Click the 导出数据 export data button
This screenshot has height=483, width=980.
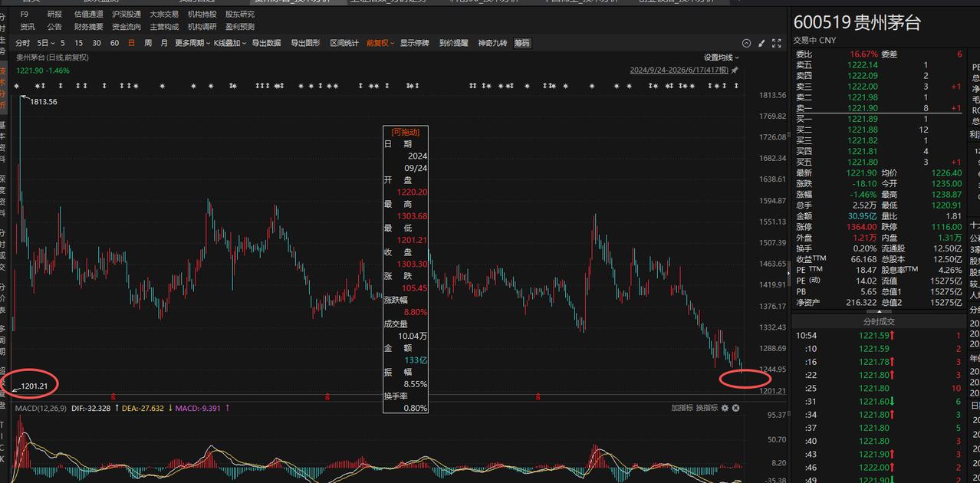point(266,43)
